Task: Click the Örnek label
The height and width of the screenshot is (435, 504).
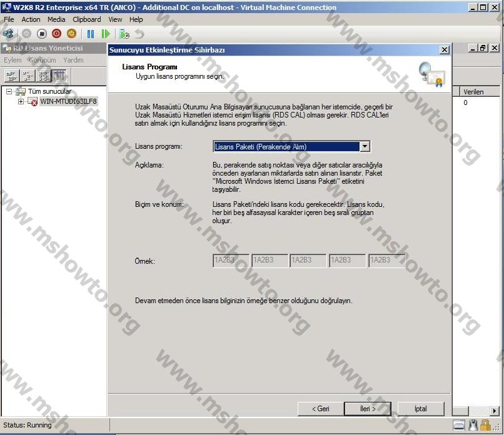Action: pos(144,261)
